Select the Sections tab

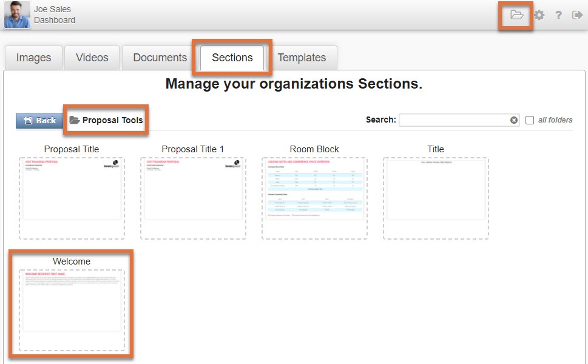click(232, 58)
